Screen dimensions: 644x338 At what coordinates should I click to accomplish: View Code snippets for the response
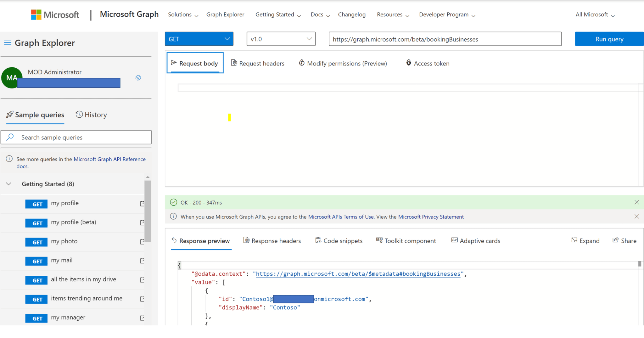pos(343,241)
